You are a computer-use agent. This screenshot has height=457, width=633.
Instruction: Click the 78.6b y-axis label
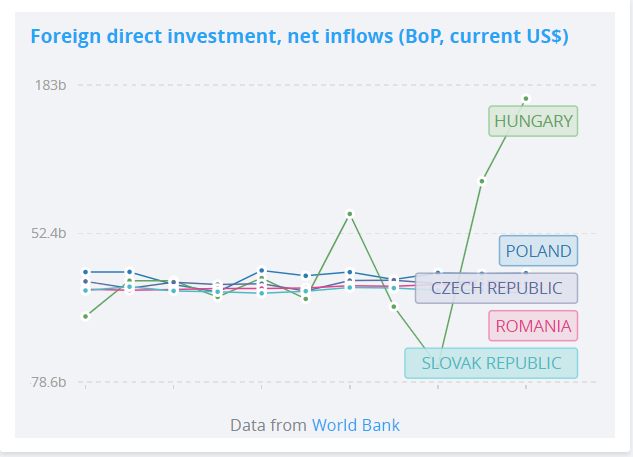click(x=48, y=382)
